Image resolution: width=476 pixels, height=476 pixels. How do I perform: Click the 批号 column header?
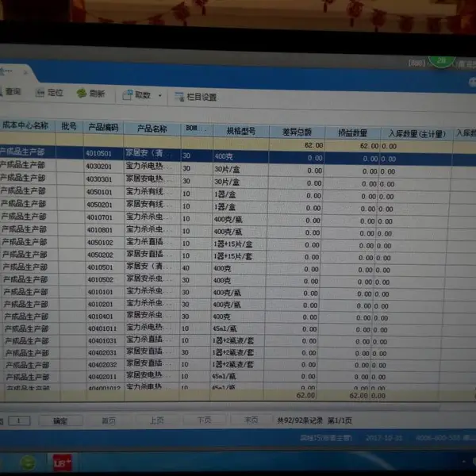(x=69, y=127)
